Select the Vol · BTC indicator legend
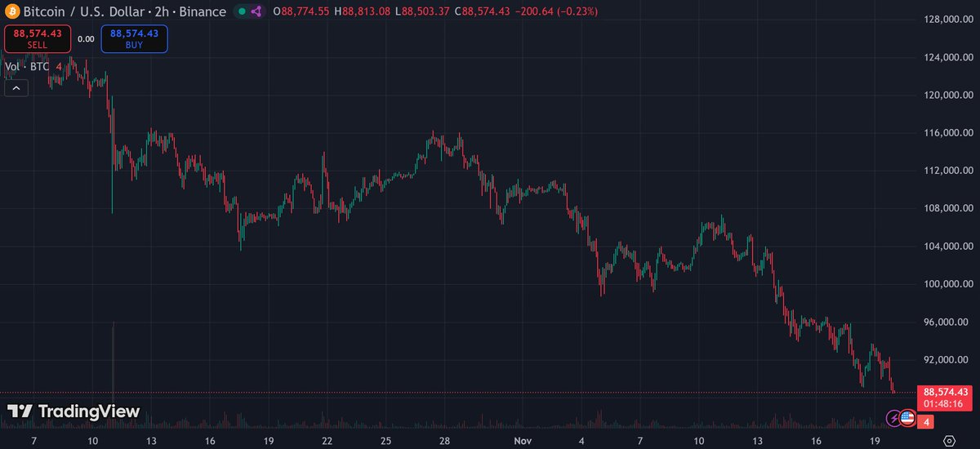 27,66
